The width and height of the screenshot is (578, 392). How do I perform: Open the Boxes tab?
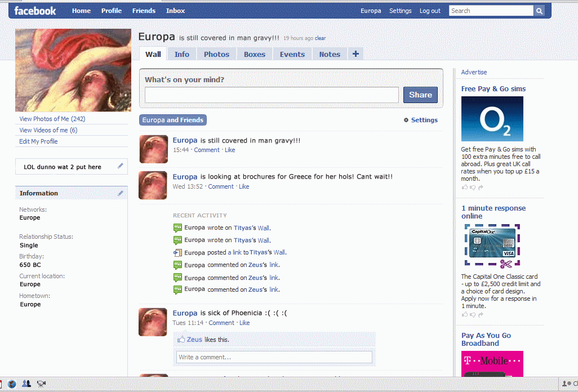click(x=254, y=54)
